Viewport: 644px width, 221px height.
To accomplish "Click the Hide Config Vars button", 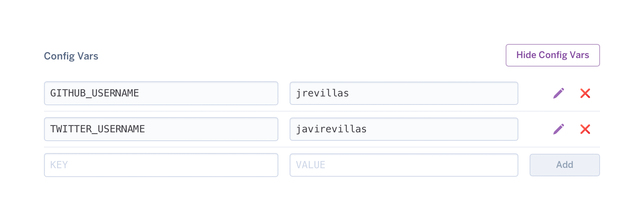I will [553, 55].
